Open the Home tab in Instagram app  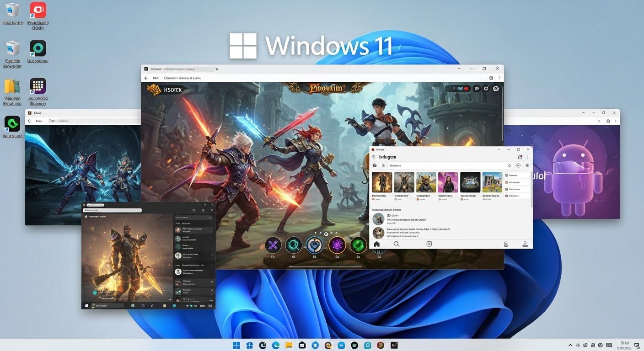tap(376, 244)
